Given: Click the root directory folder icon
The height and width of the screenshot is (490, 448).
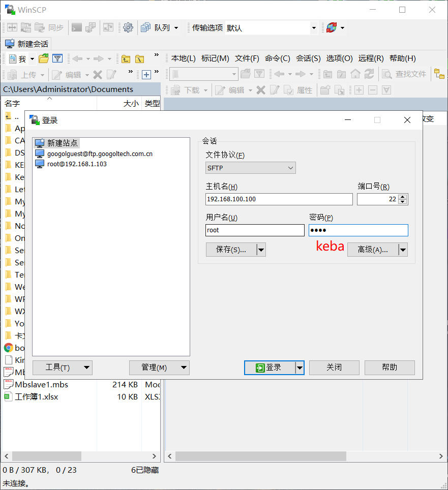Looking at the screenshot, I should click(139, 59).
